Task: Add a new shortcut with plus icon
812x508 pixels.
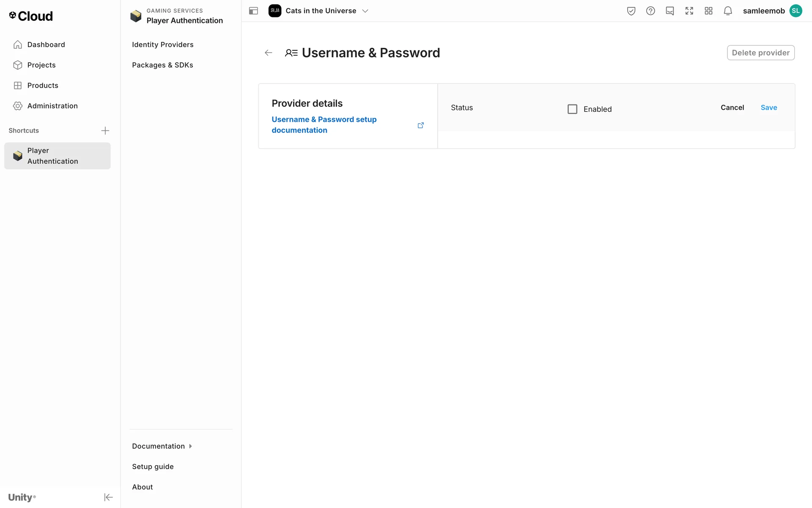Action: coord(105,130)
